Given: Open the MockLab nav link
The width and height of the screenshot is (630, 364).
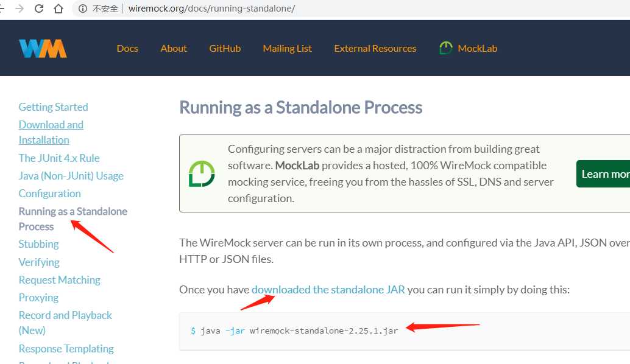Looking at the screenshot, I should 477,49.
